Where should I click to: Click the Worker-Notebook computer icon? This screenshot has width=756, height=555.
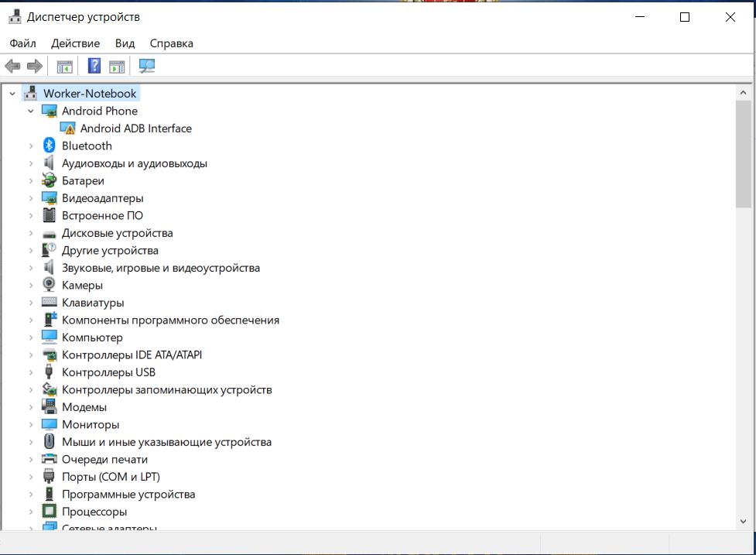30,93
